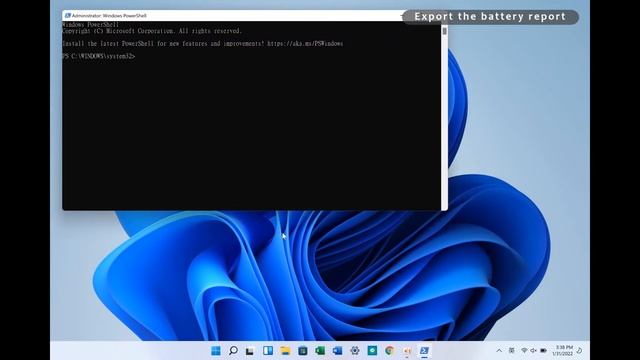Open the Wi-Fi network tray icon
640x360 pixels.
click(524, 351)
